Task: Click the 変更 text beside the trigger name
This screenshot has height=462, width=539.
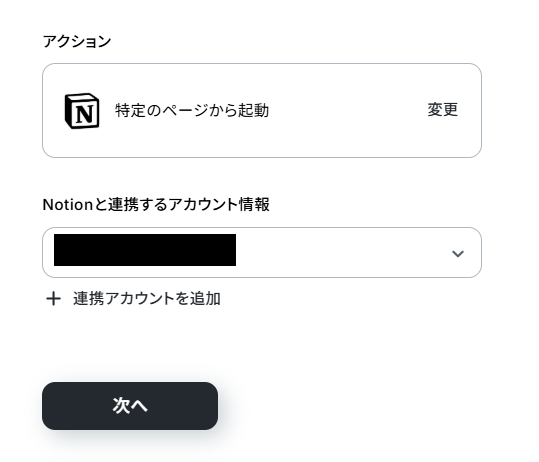Action: click(442, 110)
